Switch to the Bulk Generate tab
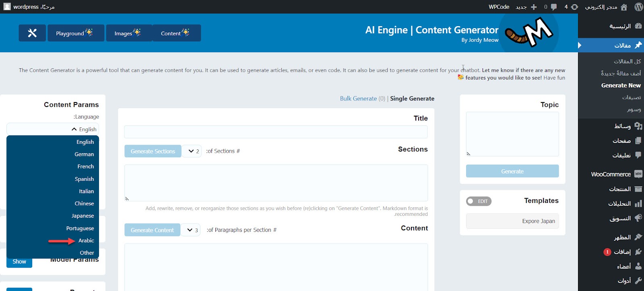 358,98
